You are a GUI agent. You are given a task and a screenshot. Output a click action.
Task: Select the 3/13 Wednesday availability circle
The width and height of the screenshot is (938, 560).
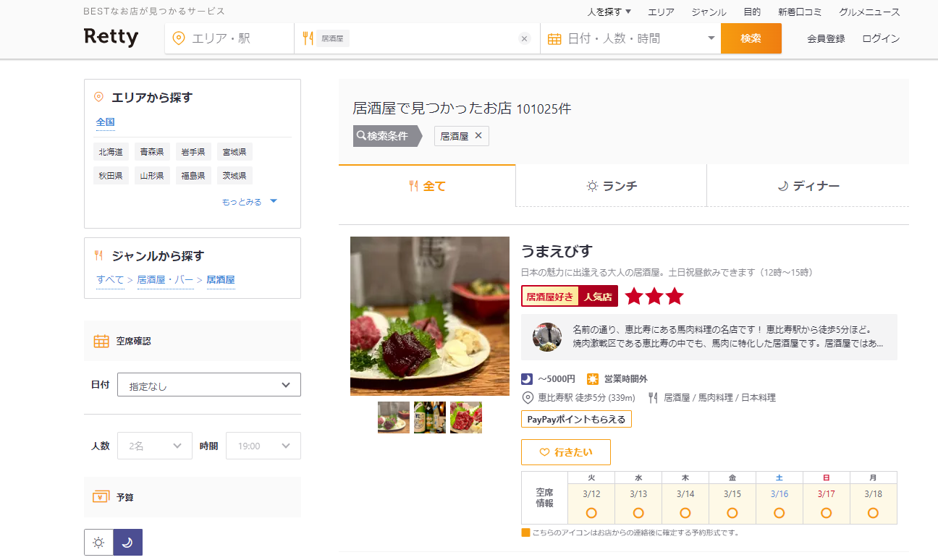point(638,513)
